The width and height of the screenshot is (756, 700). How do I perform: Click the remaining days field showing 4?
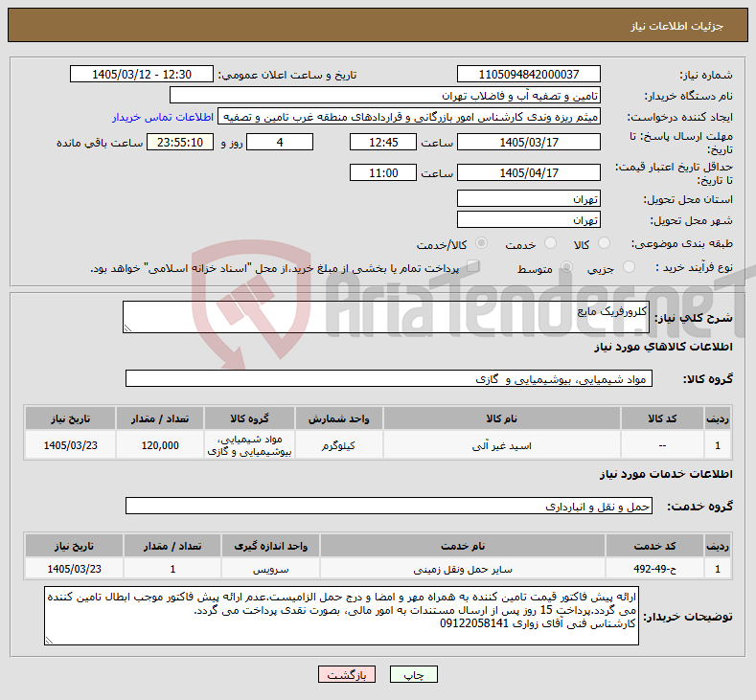280,142
